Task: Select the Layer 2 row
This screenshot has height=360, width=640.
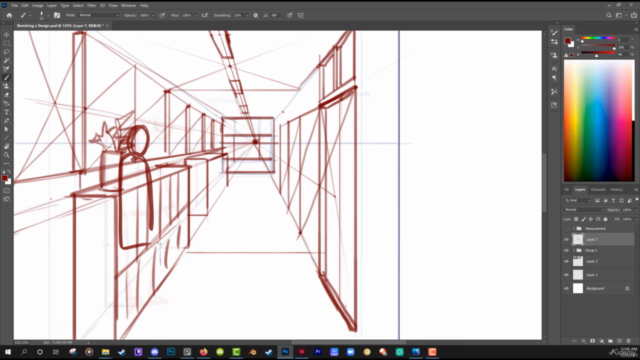Action: 599,261
